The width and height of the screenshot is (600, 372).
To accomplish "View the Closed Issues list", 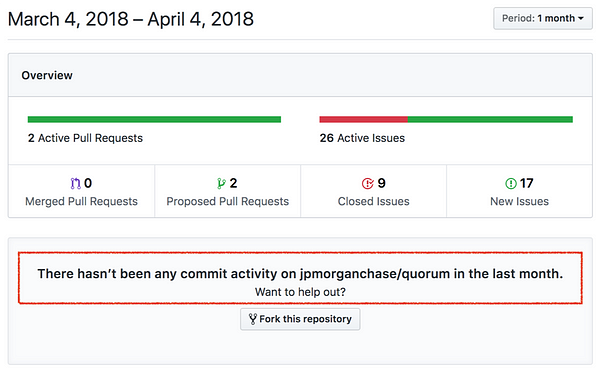I will click(373, 191).
